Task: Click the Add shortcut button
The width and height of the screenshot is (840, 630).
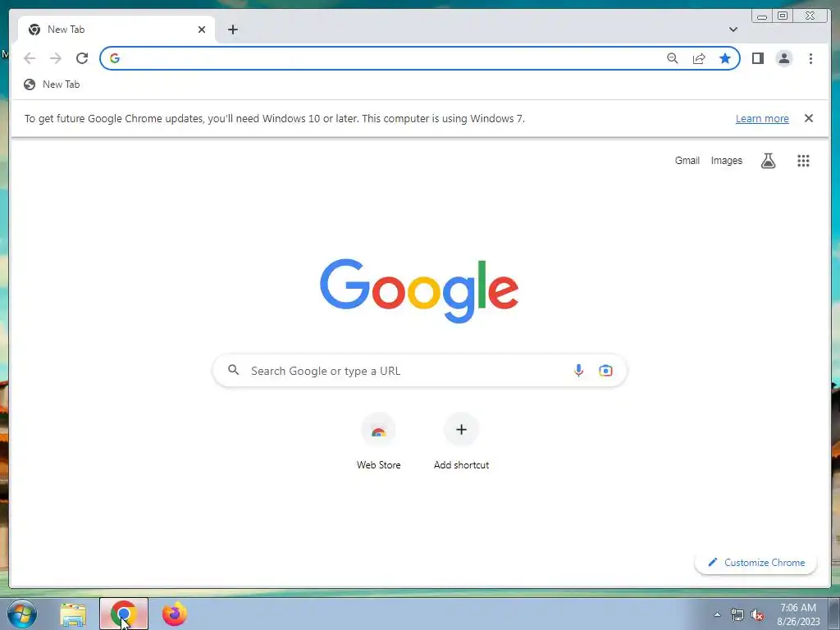Action: pyautogui.click(x=461, y=442)
